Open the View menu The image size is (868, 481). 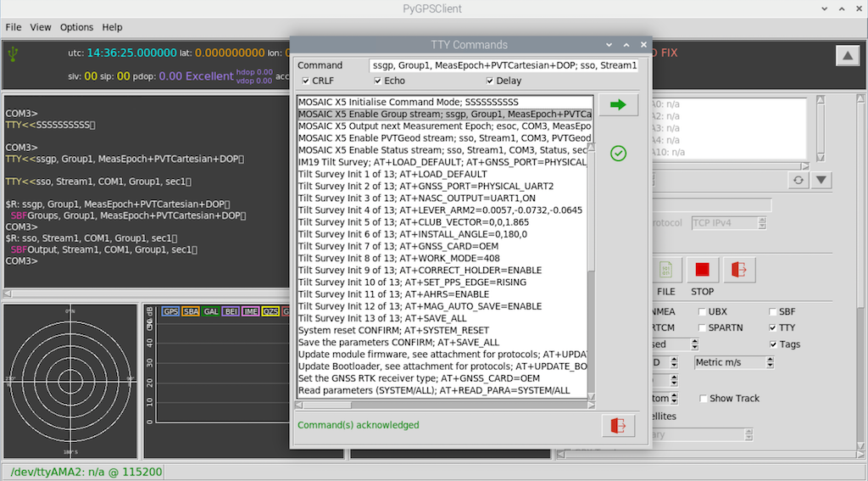click(41, 27)
